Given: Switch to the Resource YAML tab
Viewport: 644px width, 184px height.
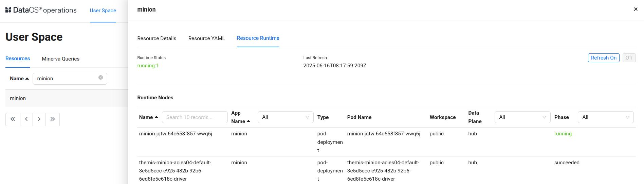Looking at the screenshot, I should click(x=206, y=38).
